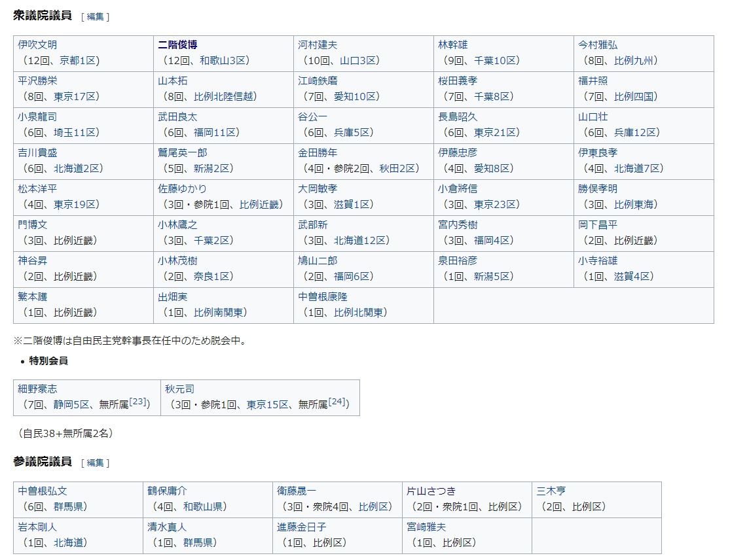730x560 pixels.
Task: Open 松本洋平 article link
Action: click(x=37, y=189)
